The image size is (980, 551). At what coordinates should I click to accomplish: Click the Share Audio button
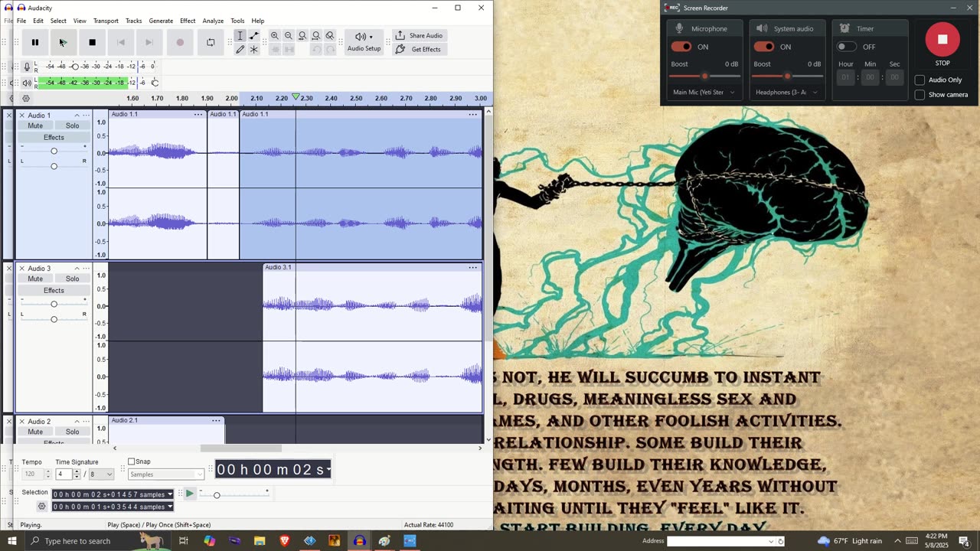pos(418,36)
